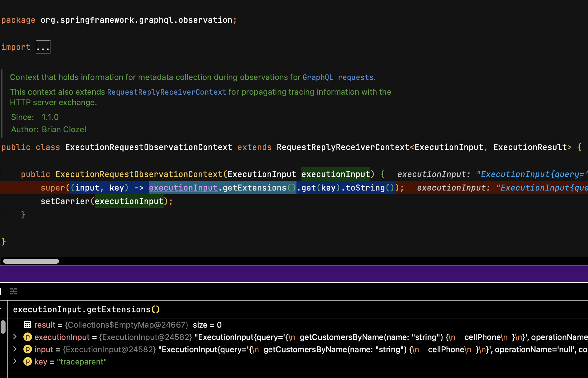Click the map icon next to result variable
Image resolution: width=588 pixels, height=378 pixels.
(x=28, y=325)
